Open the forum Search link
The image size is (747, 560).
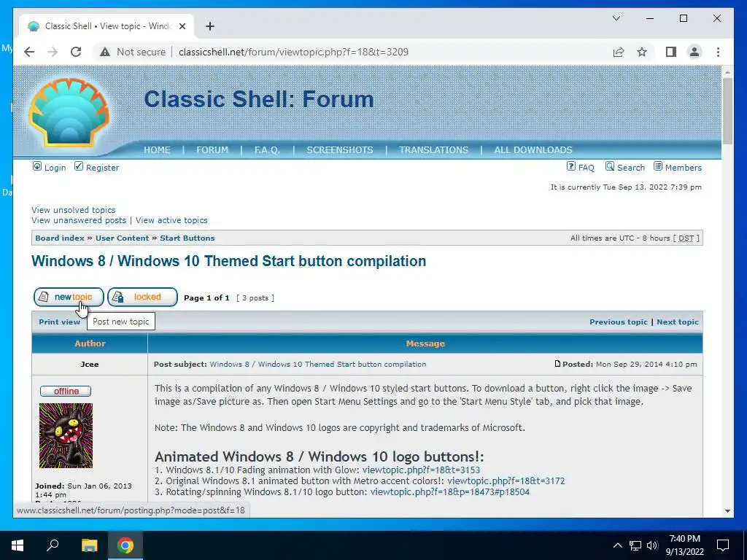click(624, 167)
